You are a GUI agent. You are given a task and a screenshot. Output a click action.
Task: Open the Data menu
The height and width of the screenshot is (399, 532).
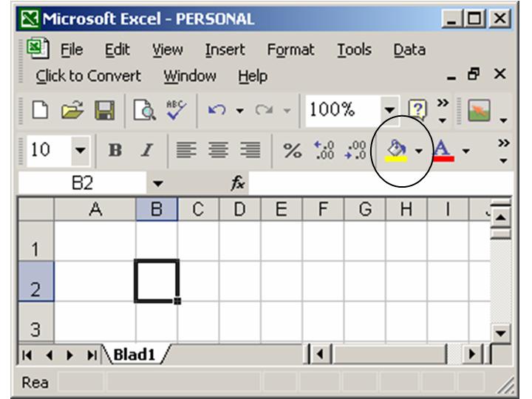[409, 50]
